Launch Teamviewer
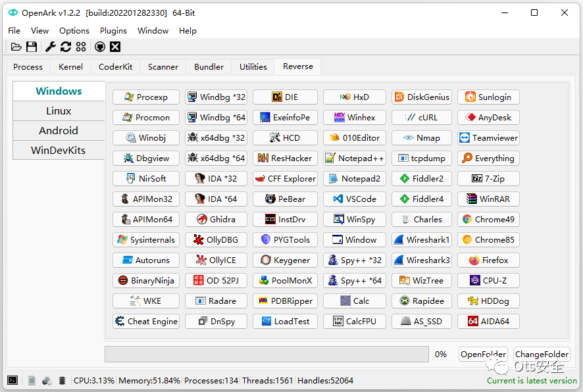Image resolution: width=583 pixels, height=392 pixels. pos(488,138)
